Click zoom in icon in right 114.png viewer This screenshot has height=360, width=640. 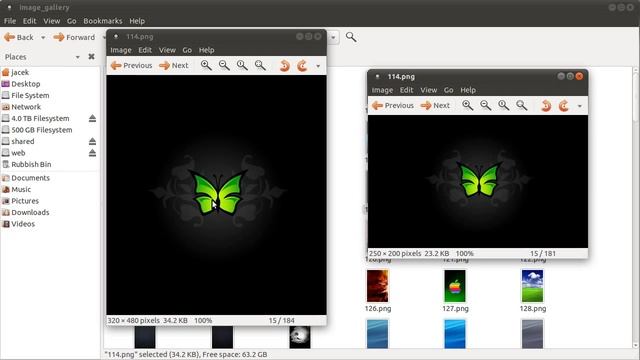click(467, 105)
